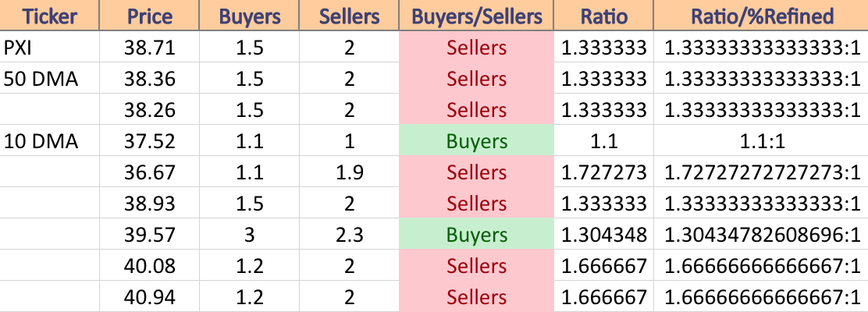868x312 pixels.
Task: Select the PXI ticker cell
Action: point(49,47)
